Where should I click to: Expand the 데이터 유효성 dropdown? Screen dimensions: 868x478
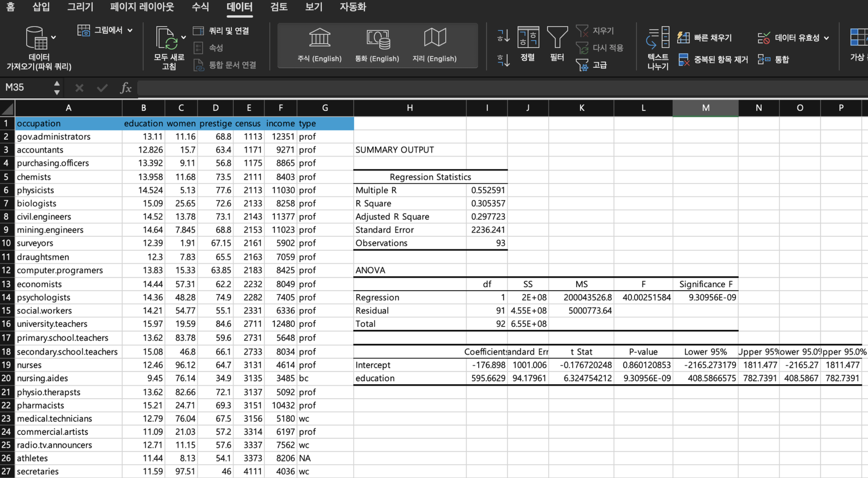coord(827,38)
